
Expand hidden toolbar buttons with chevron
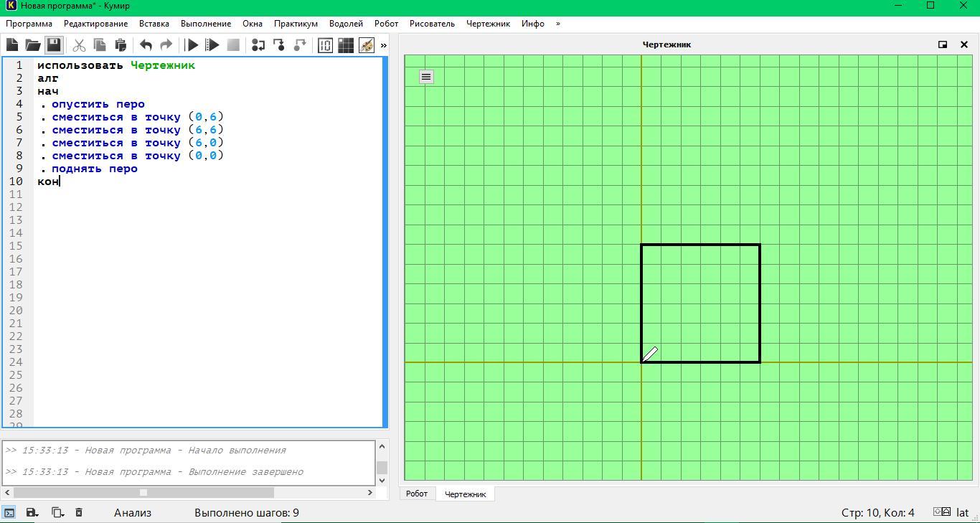383,45
